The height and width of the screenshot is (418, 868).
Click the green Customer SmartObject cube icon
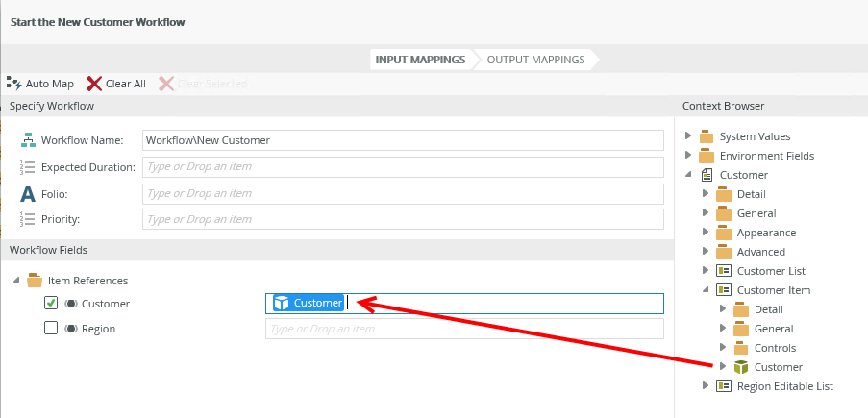point(740,367)
